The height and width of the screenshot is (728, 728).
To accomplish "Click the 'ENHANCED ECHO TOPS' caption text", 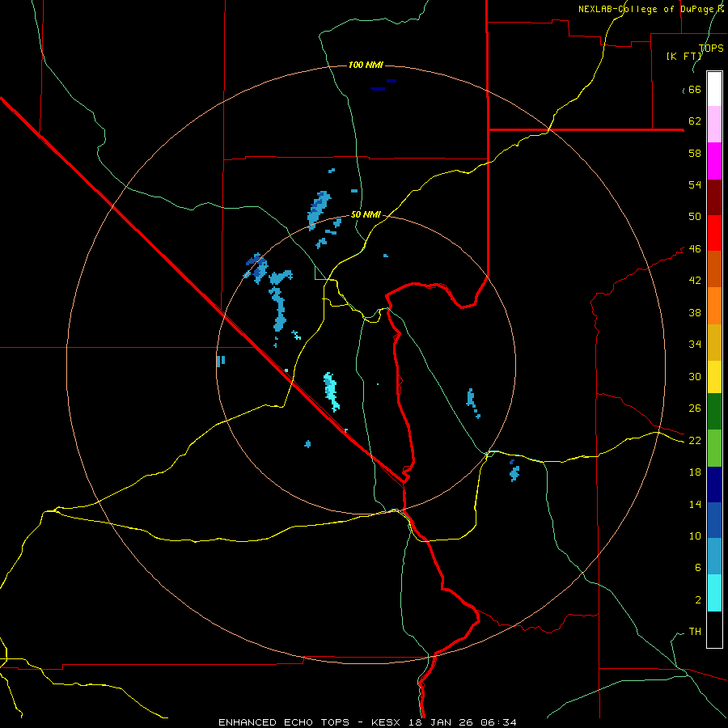I will tap(284, 722).
